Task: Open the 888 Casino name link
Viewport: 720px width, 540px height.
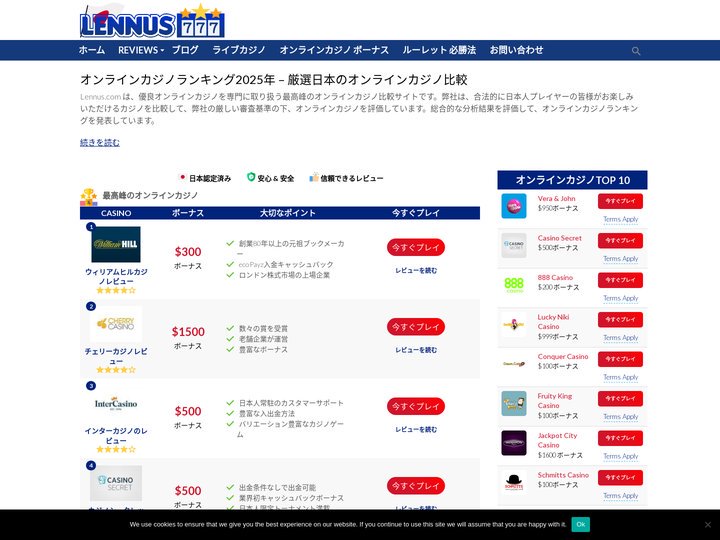Action: (x=555, y=277)
